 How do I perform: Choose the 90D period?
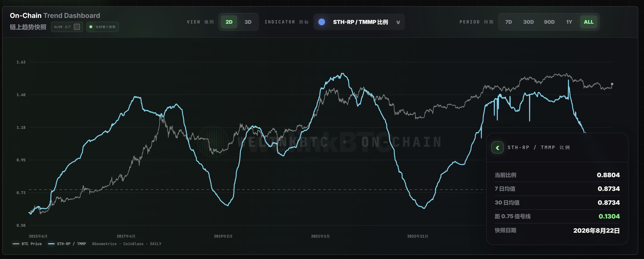point(549,22)
